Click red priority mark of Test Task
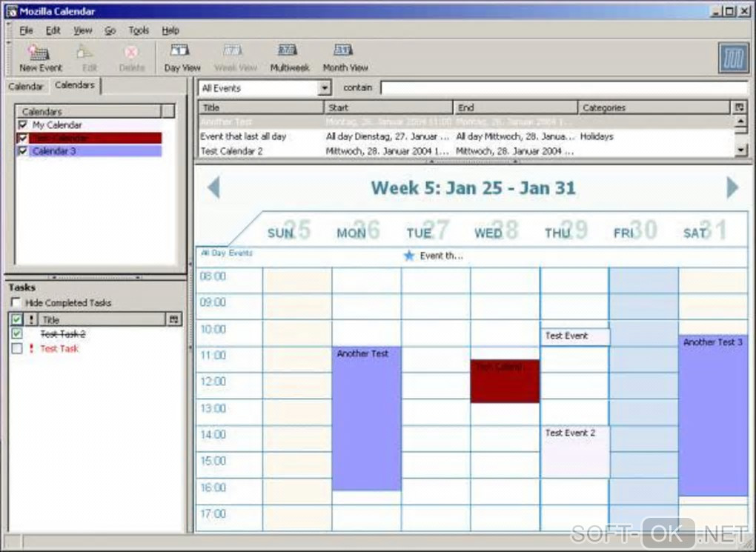The width and height of the screenshot is (756, 552). [x=31, y=348]
